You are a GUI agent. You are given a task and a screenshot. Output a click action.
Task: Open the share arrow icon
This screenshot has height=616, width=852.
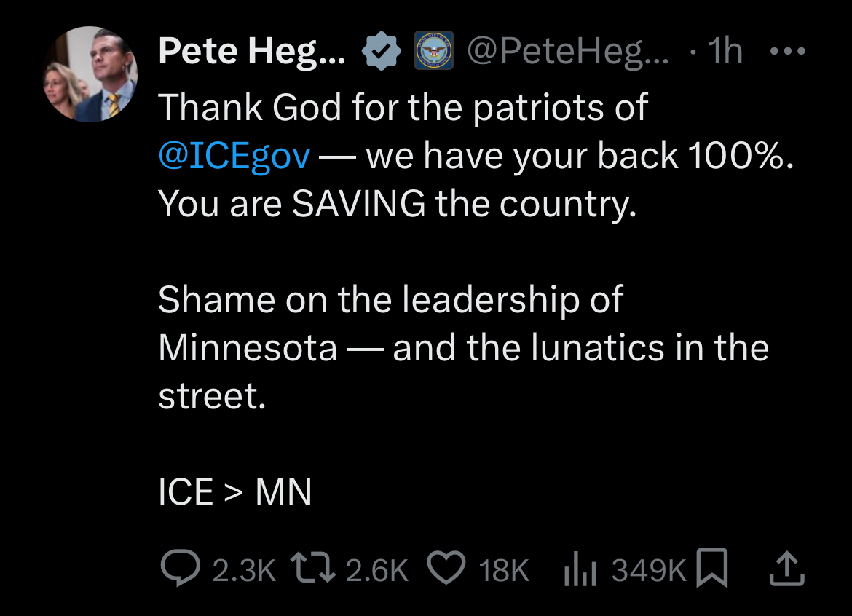point(787,569)
